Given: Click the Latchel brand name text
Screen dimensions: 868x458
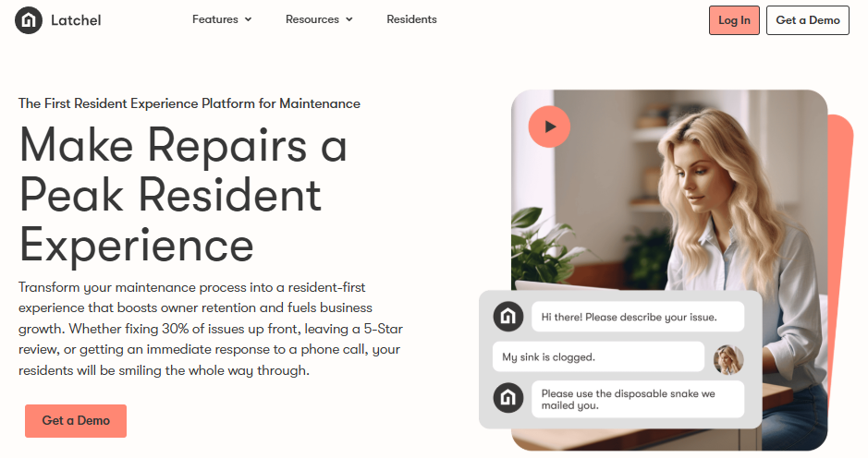Looking at the screenshot, I should coord(76,20).
